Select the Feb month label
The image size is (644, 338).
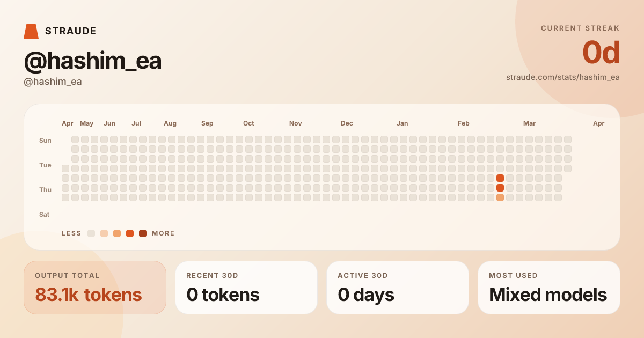[464, 123]
